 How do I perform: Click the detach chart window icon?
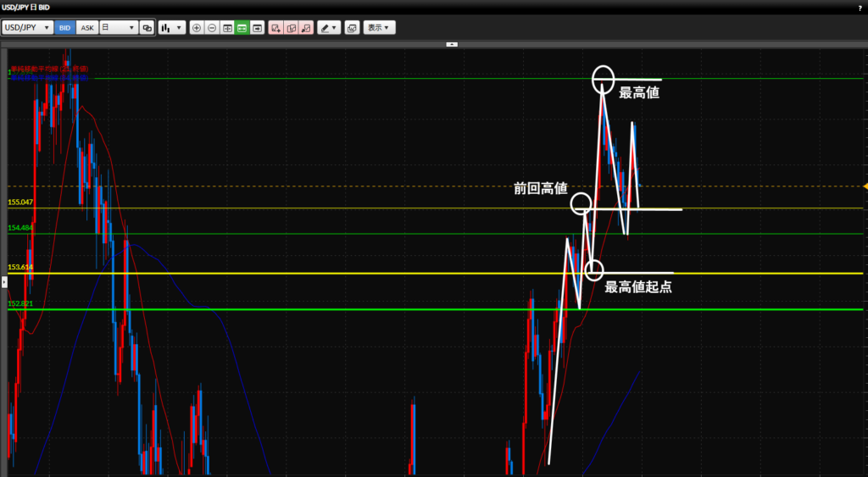pos(352,27)
